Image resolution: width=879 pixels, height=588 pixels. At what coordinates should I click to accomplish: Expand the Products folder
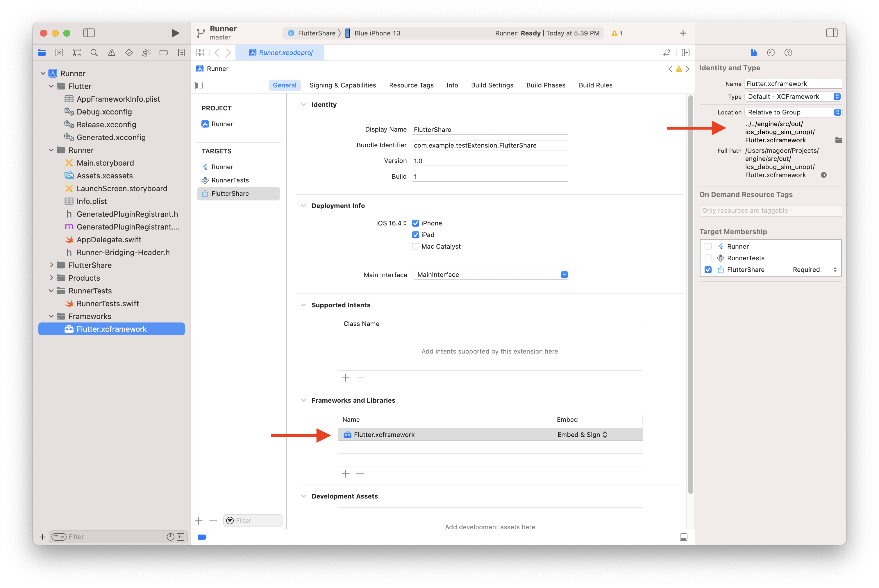tap(51, 278)
